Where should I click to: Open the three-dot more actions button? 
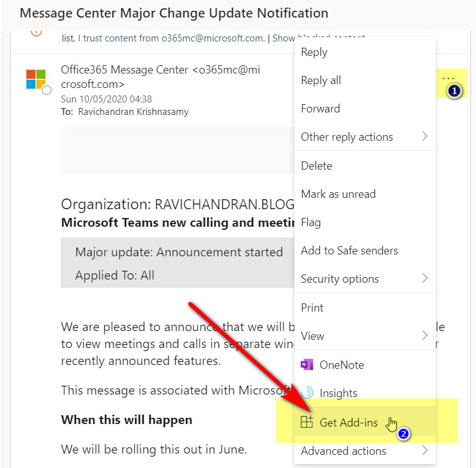coord(448,78)
